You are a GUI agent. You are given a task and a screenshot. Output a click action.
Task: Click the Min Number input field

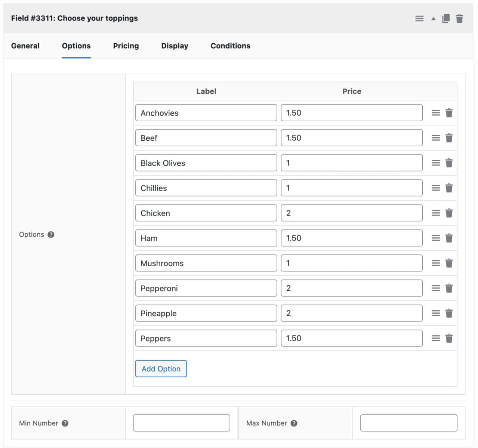pos(181,423)
